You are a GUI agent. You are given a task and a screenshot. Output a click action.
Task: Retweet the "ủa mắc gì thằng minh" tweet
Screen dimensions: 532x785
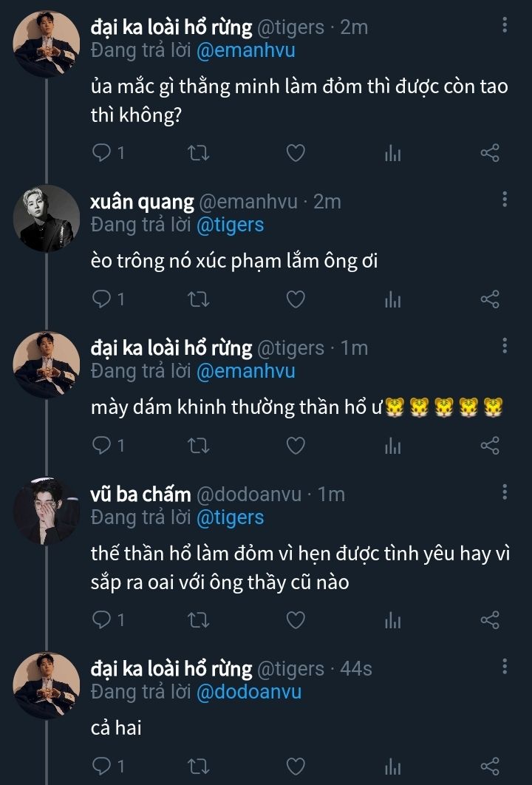pyautogui.click(x=199, y=153)
